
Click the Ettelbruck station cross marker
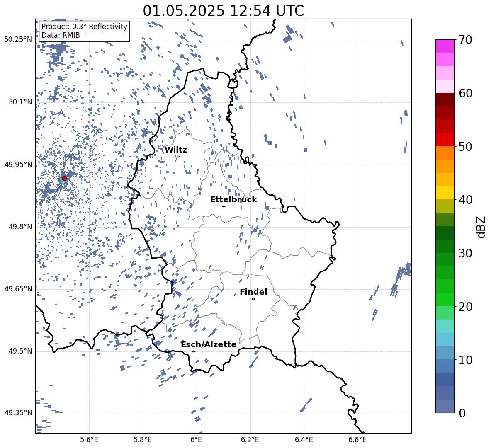tap(224, 206)
